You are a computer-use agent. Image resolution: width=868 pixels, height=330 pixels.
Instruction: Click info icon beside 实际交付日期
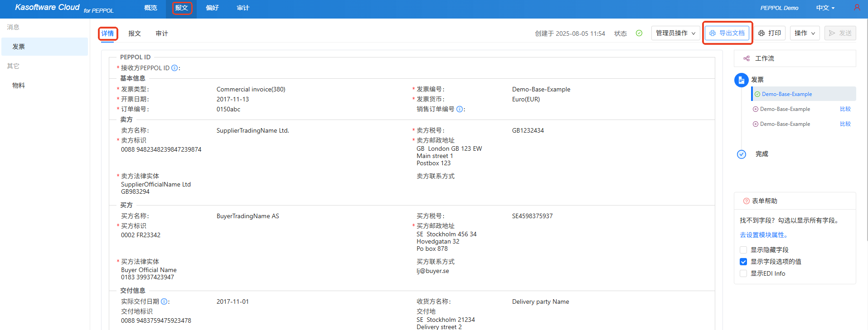pos(164,301)
